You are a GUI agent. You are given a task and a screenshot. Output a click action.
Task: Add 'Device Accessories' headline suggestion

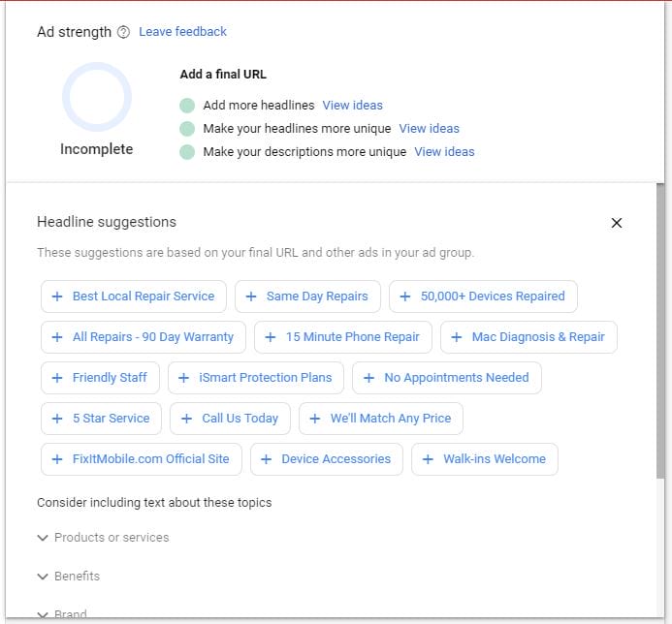327,459
